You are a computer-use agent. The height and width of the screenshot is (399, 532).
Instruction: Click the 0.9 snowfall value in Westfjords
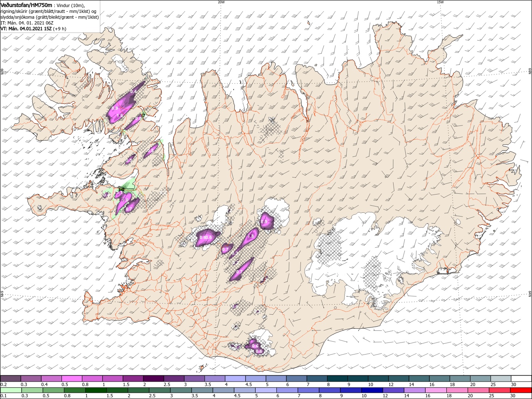click(x=115, y=108)
